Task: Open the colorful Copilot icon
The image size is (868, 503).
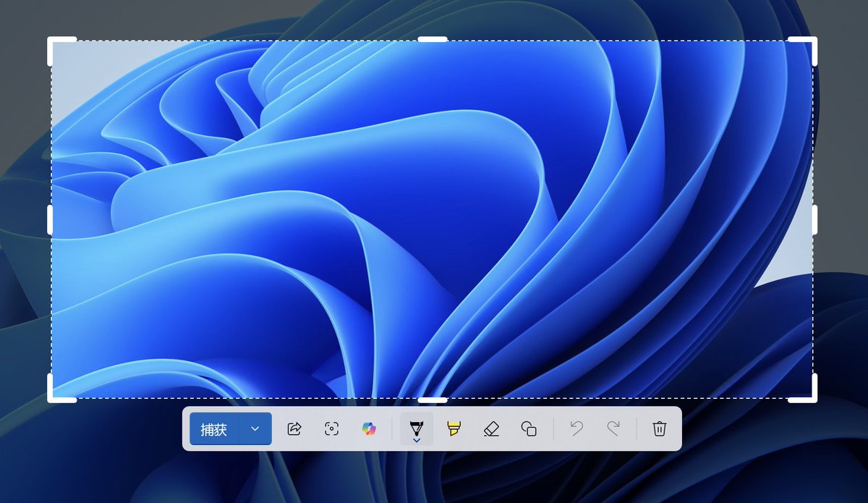Action: [x=370, y=429]
